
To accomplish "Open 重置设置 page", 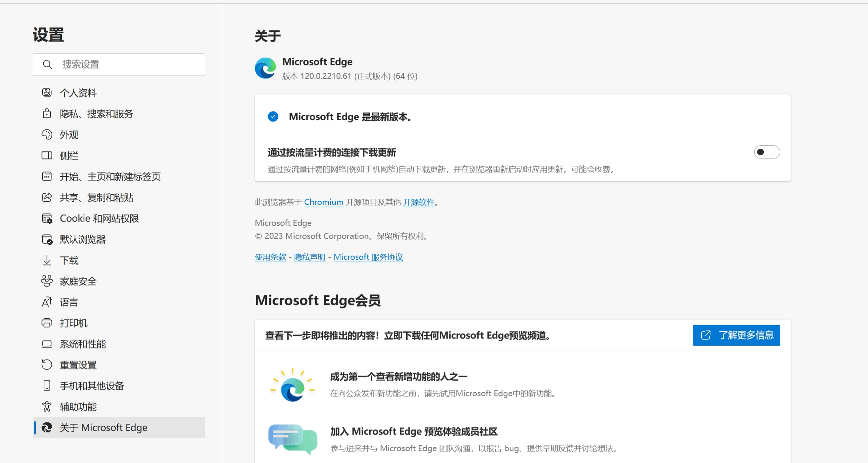I will pos(119,365).
